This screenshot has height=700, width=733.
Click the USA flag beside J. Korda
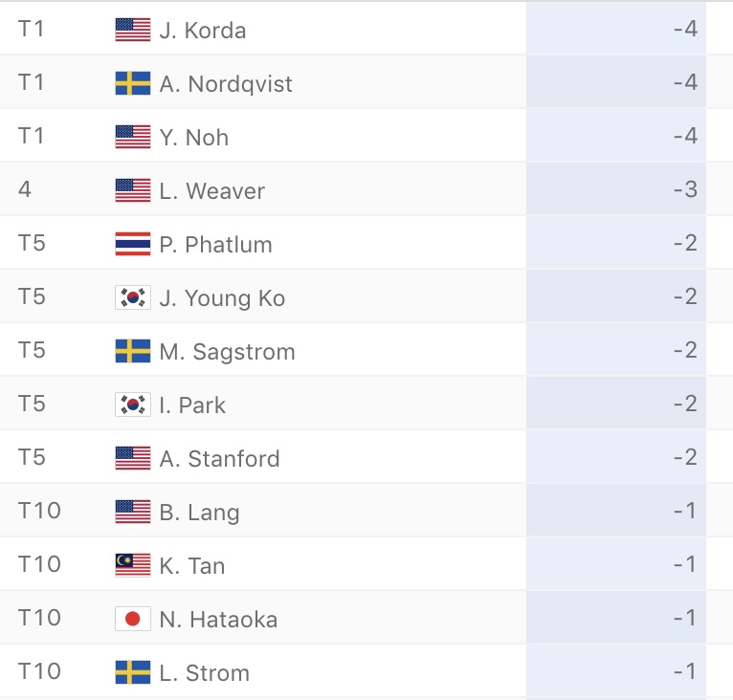[133, 30]
